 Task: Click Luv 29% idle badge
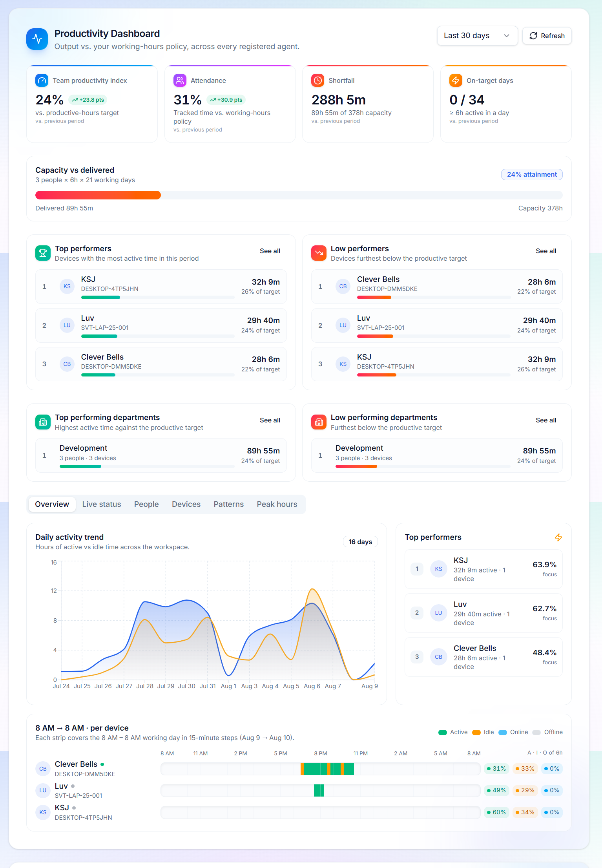(525, 790)
